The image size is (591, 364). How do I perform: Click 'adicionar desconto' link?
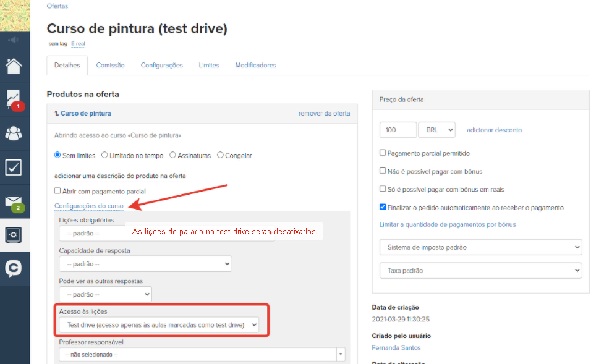click(494, 130)
